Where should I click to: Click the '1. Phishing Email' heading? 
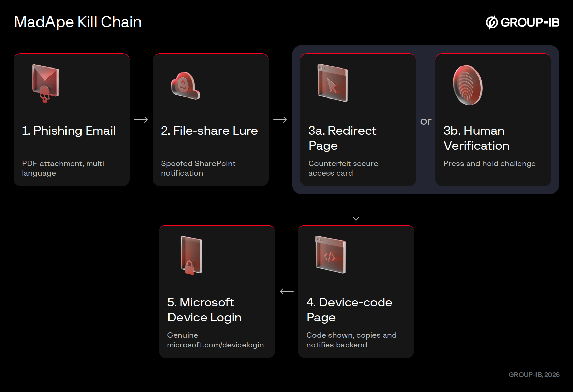coord(69,131)
